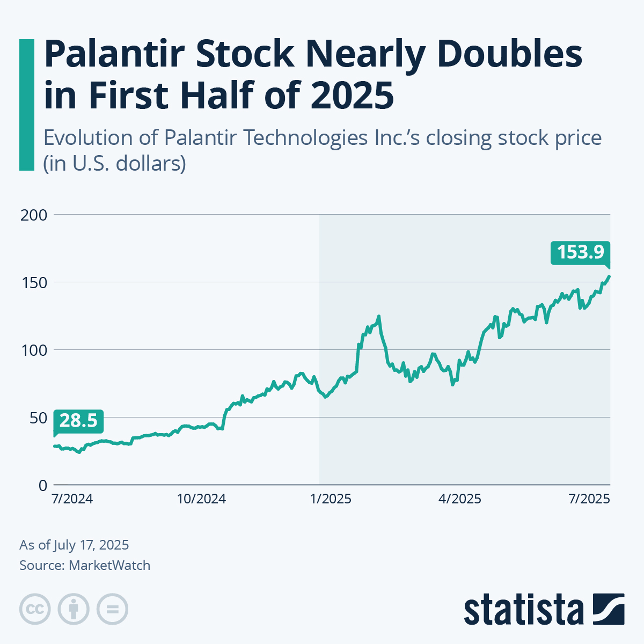Click the green accent bar beside title
The width and height of the screenshot is (644, 644).
pos(26,105)
